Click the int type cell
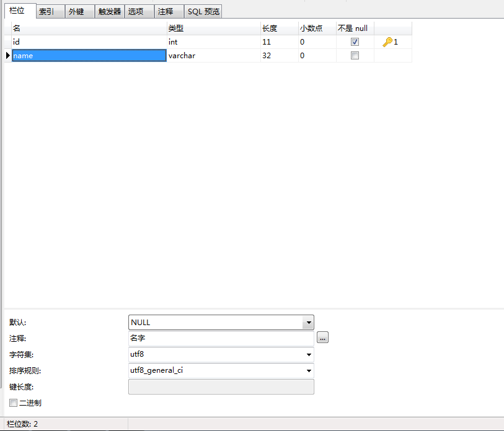The image size is (504, 431). pos(213,41)
